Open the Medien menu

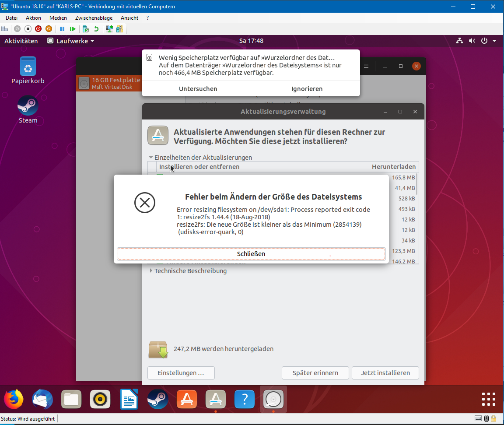tap(58, 18)
